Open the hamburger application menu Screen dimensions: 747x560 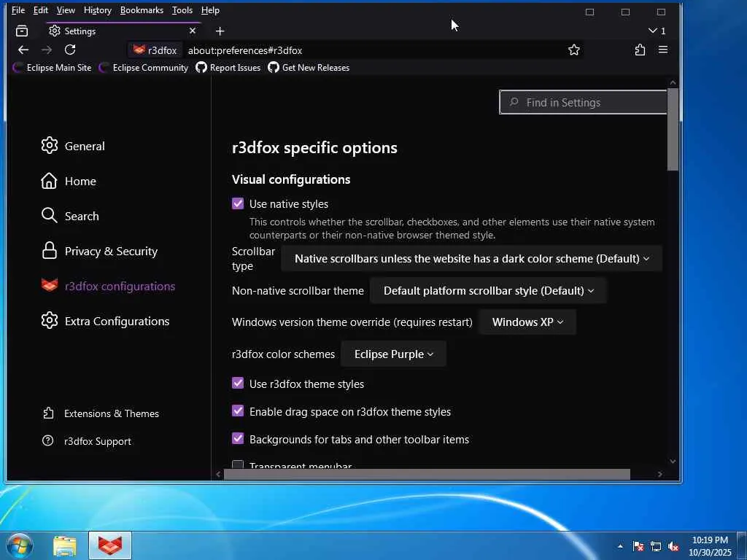click(662, 50)
